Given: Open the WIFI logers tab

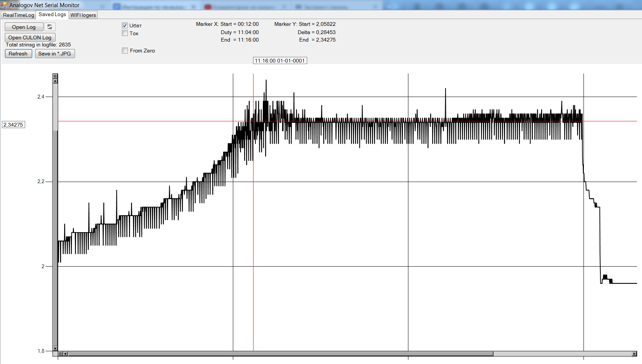Looking at the screenshot, I should point(83,15).
